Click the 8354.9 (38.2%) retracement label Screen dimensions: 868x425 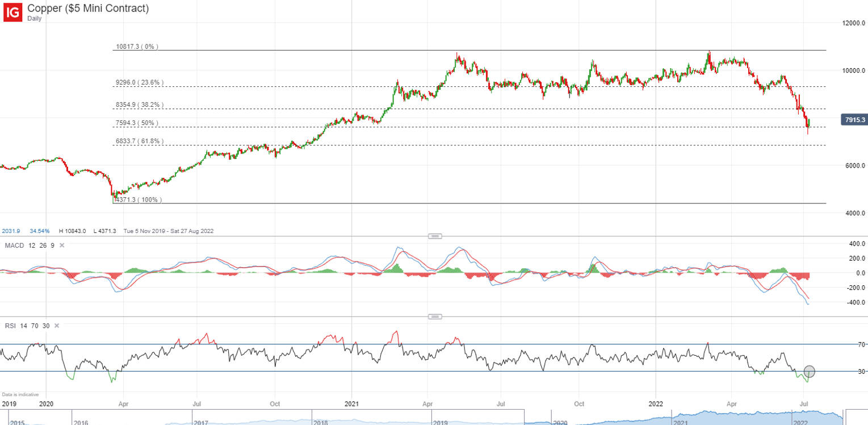click(x=139, y=105)
